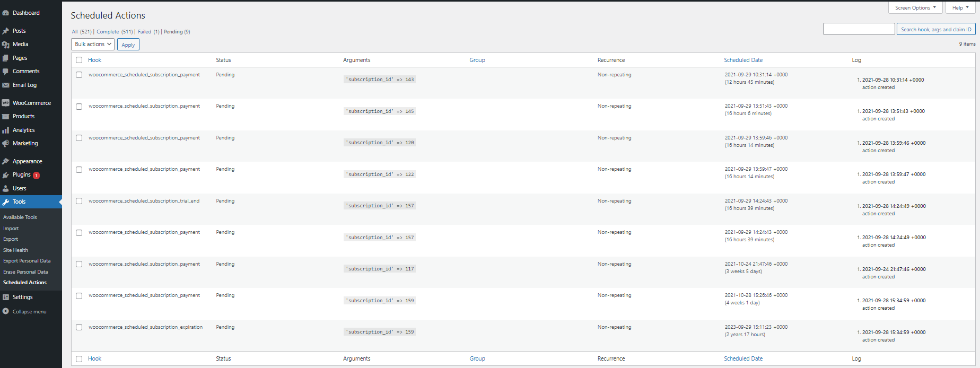Image resolution: width=980 pixels, height=368 pixels.
Task: Click the Posts pushpin icon
Action: [x=6, y=31]
